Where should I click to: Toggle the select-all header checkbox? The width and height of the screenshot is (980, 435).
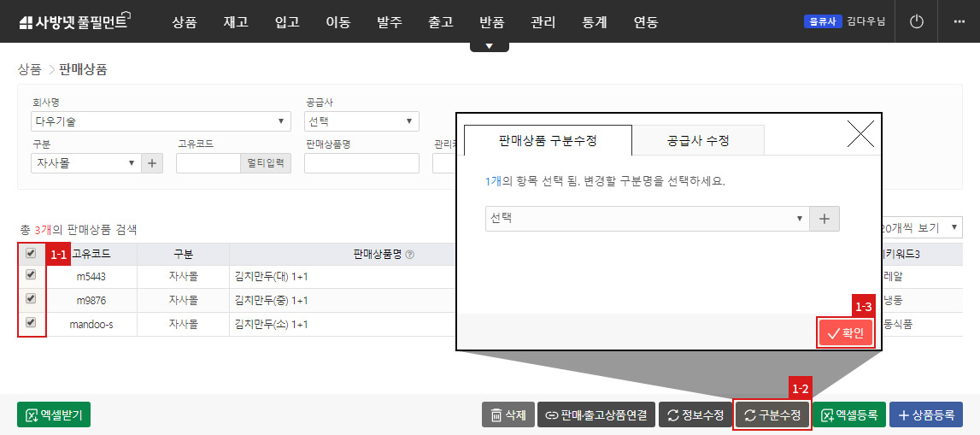point(31,254)
